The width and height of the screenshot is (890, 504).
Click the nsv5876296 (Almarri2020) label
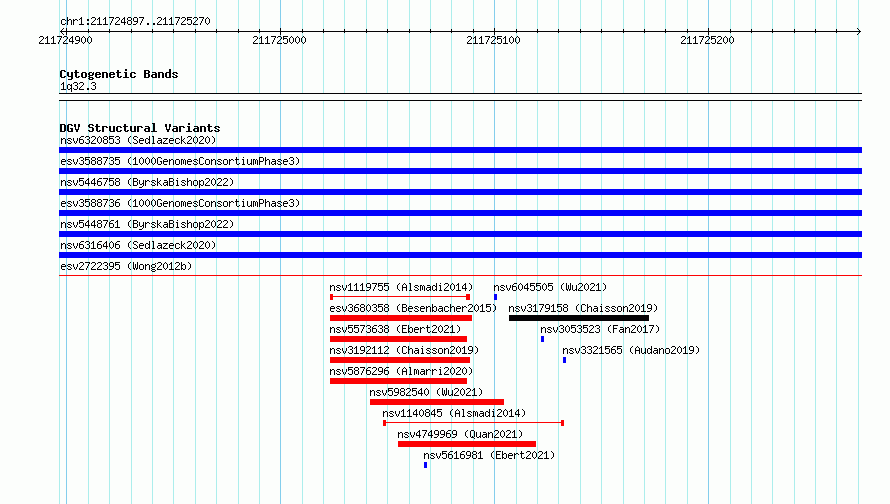point(401,371)
